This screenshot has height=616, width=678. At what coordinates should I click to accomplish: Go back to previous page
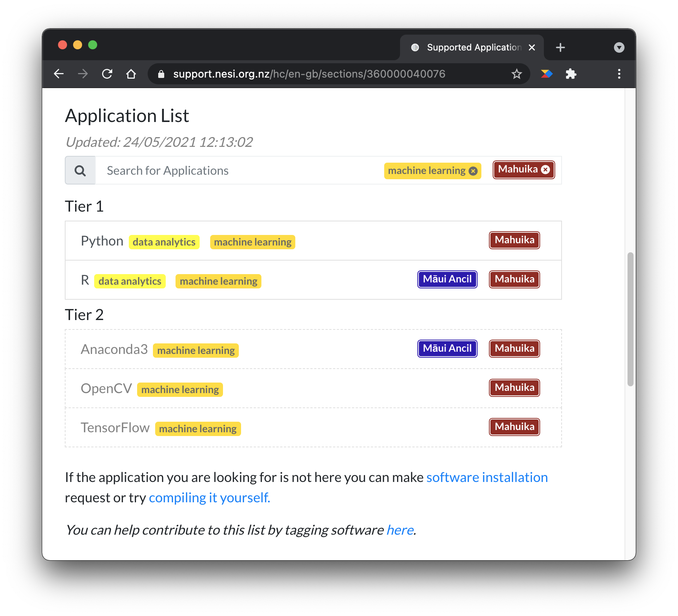pyautogui.click(x=59, y=74)
